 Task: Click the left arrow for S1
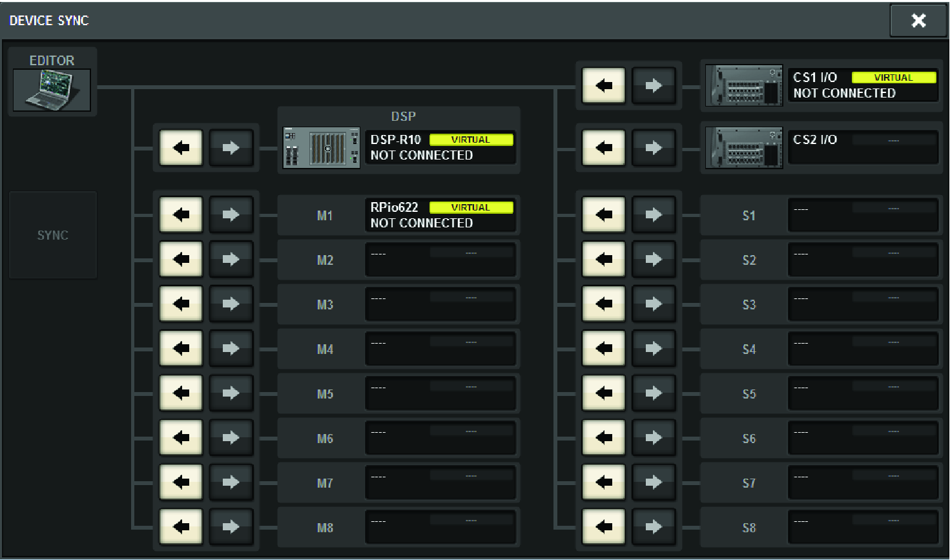coord(604,215)
